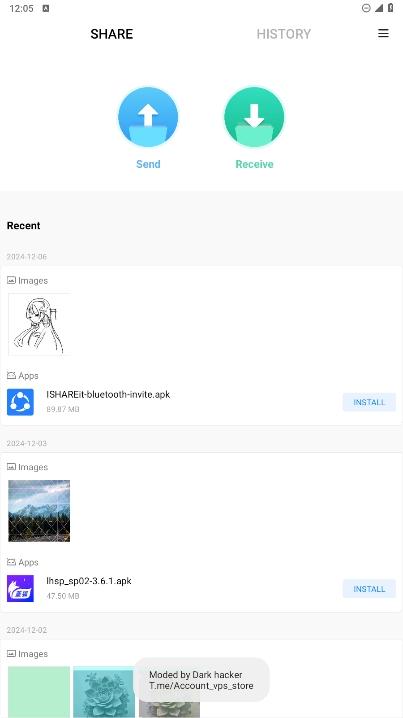Tap the Apps category icon under 2024-12-06

point(11,375)
